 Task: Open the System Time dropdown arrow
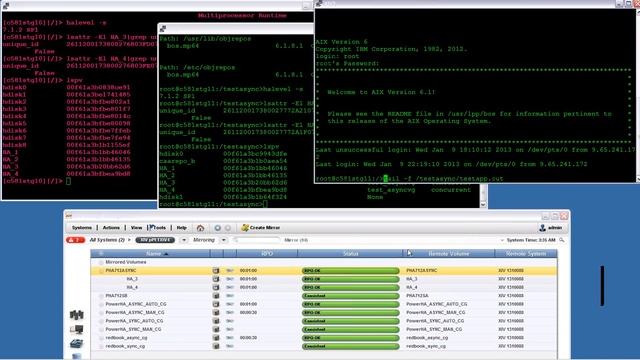tap(502, 240)
